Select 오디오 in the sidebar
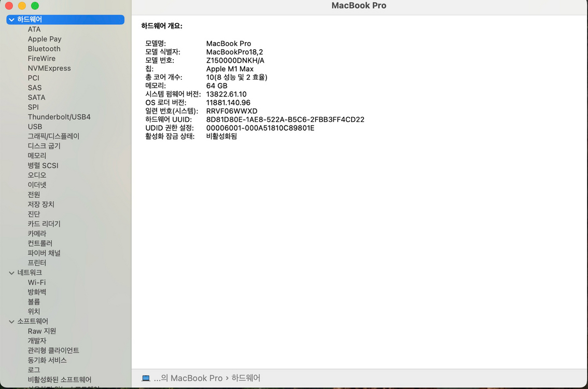Screen dimensions: 588x389 [x=36, y=175]
